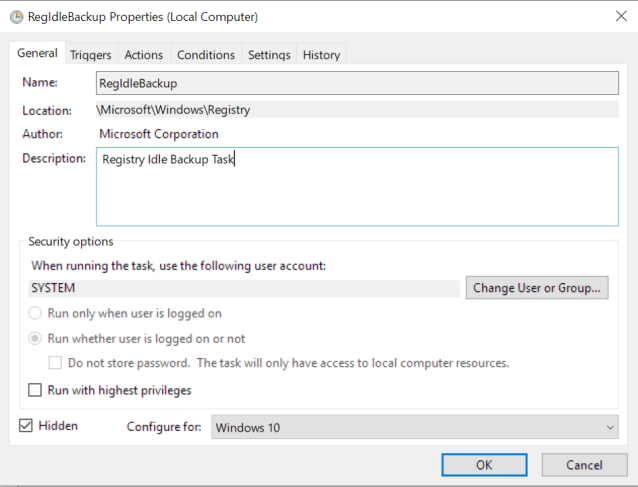The width and height of the screenshot is (638, 487).
Task: Confirm the dialog with the OK button
Action: pos(484,465)
